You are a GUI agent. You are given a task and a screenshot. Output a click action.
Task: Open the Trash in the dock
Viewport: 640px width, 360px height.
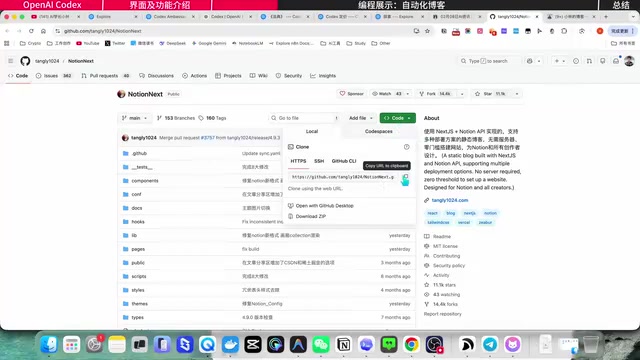[x=591, y=344]
